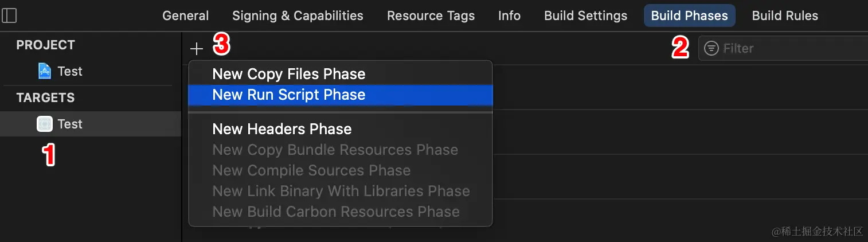Click the filter icon in search field
Viewport: 868px width, 242px height.
pos(711,49)
